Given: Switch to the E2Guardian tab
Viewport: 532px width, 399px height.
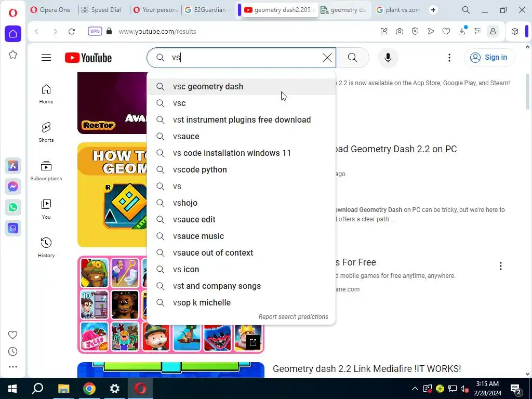Looking at the screenshot, I should coord(207,10).
